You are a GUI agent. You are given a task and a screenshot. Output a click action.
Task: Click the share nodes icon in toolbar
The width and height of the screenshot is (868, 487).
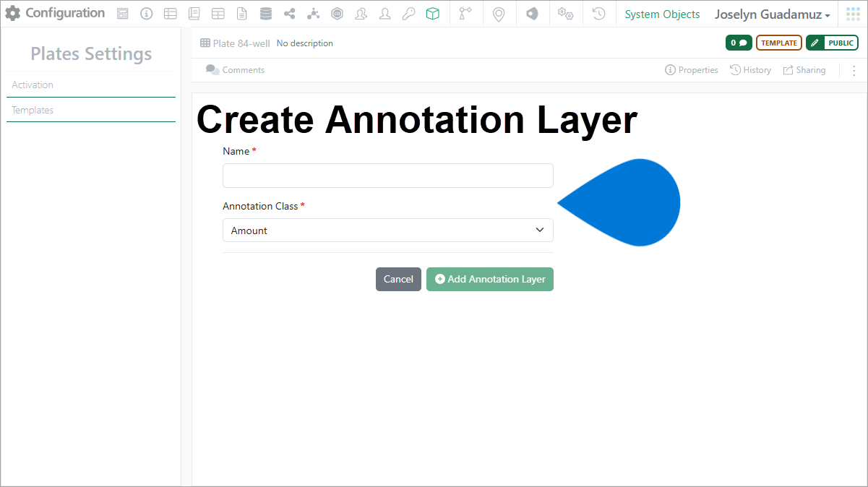click(x=290, y=14)
